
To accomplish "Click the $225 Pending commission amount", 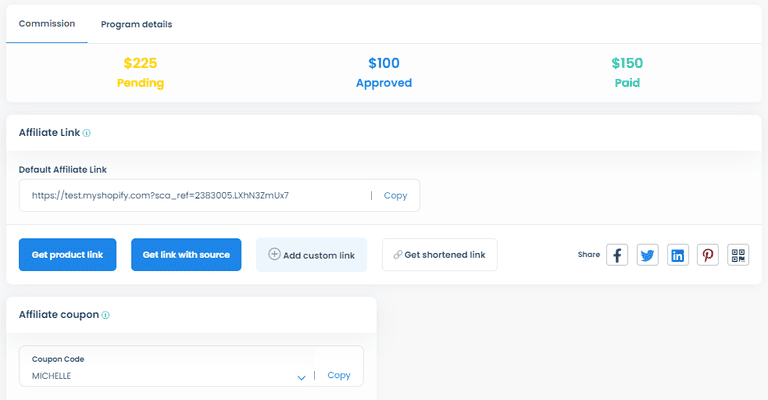I will (140, 63).
